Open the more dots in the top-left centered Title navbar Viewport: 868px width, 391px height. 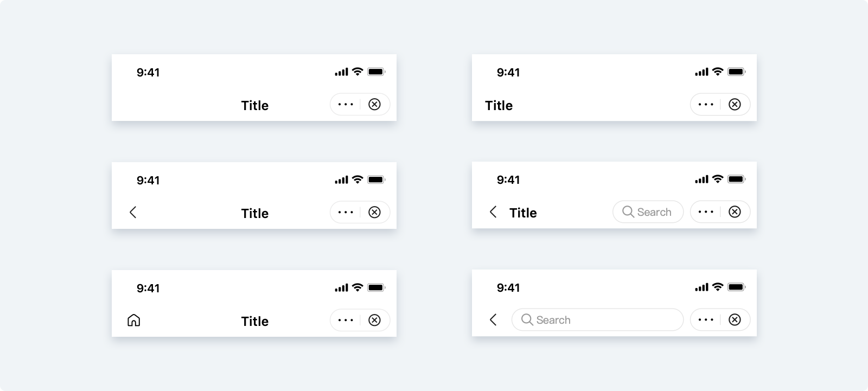point(346,105)
